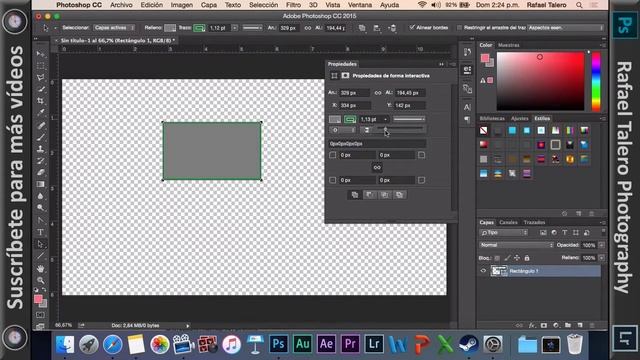Click the path operations icon in options bar
Screen dimensions: 640x360
[x=362, y=28]
